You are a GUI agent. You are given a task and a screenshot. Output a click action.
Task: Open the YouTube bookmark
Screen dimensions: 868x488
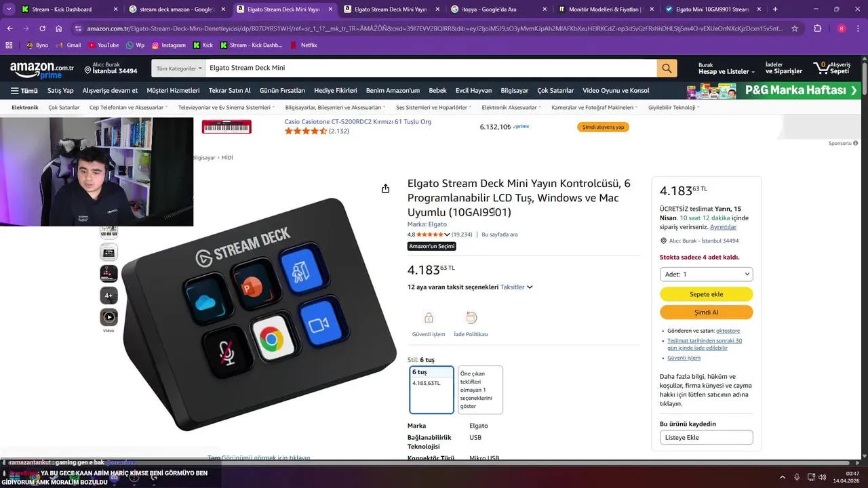coord(103,45)
